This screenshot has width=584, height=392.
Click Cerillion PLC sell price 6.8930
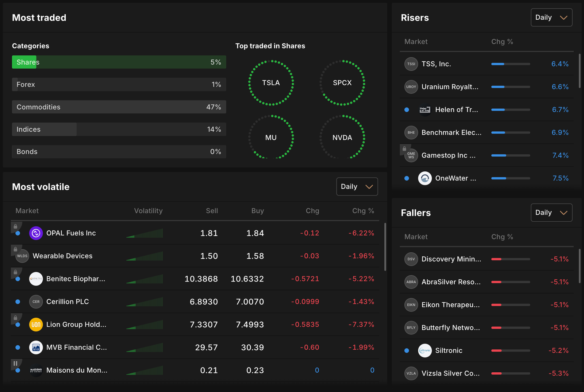(x=204, y=302)
